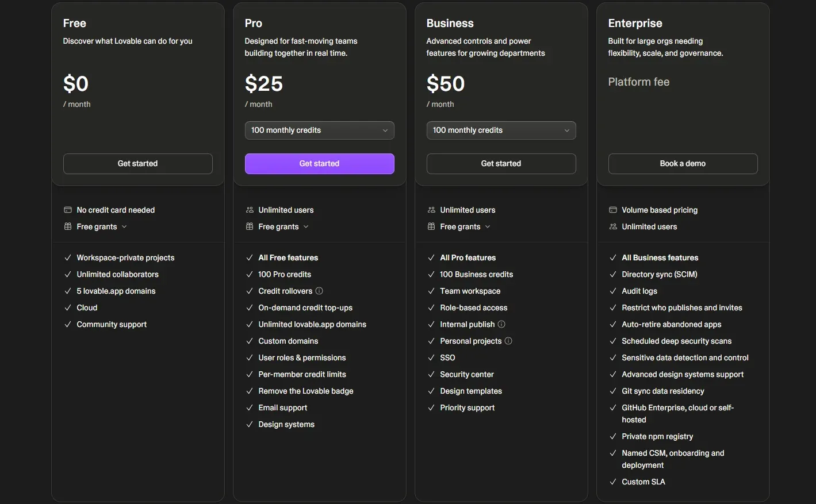The width and height of the screenshot is (816, 504).
Task: Click Advanced design systems support text
Action: point(683,374)
